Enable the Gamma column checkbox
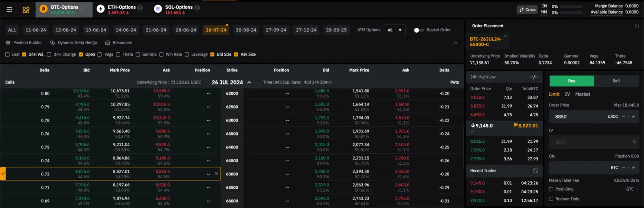Image resolution: width=644 pixels, height=208 pixels. (138, 54)
